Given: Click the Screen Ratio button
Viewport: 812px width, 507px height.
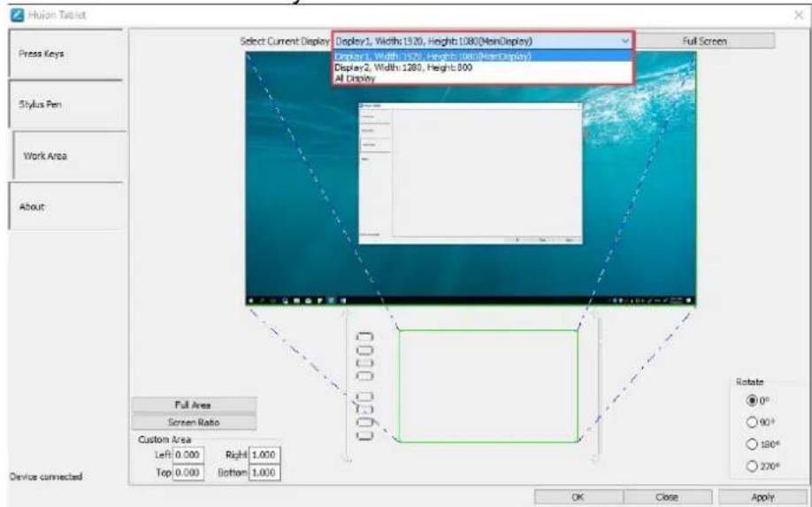Looking at the screenshot, I should point(194,422).
